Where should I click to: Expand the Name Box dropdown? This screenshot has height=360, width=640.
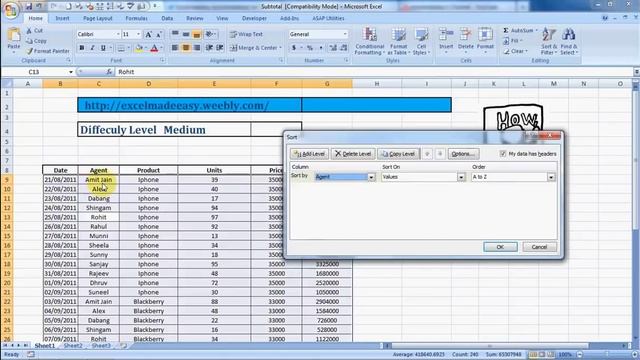pos(71,72)
